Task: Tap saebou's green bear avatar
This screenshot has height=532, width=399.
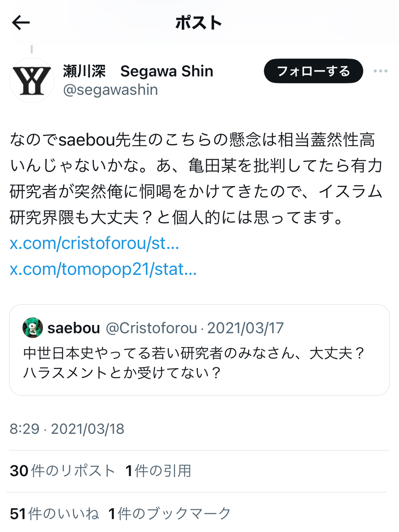Action: click(32, 328)
